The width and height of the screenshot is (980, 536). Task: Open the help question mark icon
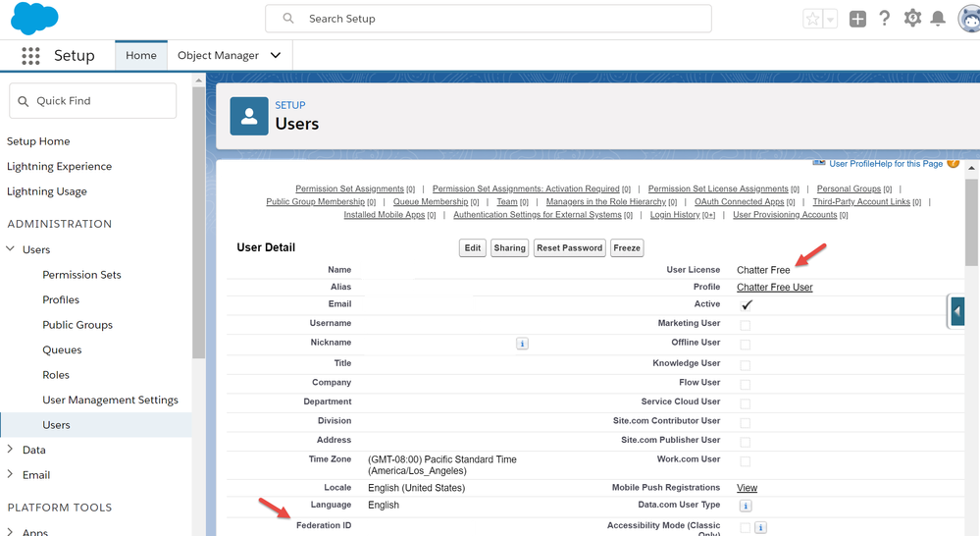tap(885, 18)
